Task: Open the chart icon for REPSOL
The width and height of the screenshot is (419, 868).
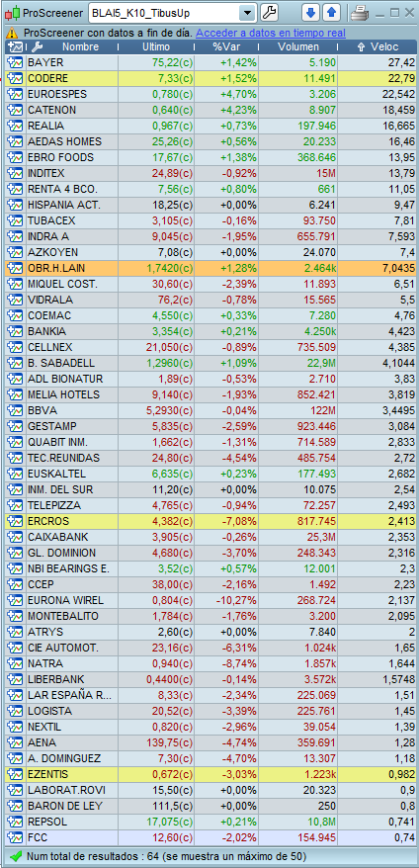Action: click(x=13, y=822)
